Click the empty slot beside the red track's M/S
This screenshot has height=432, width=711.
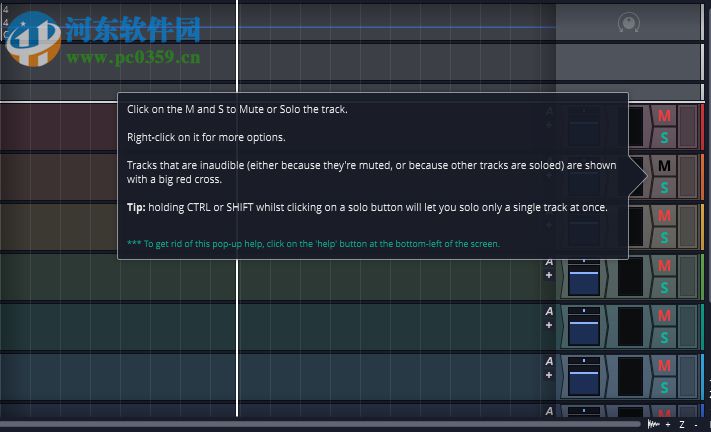pyautogui.click(x=687, y=126)
